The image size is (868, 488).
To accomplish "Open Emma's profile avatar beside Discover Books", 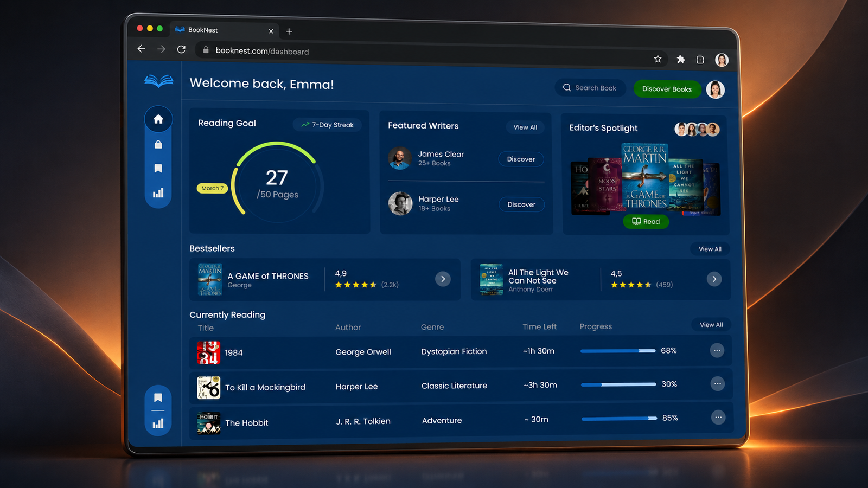I will [716, 89].
